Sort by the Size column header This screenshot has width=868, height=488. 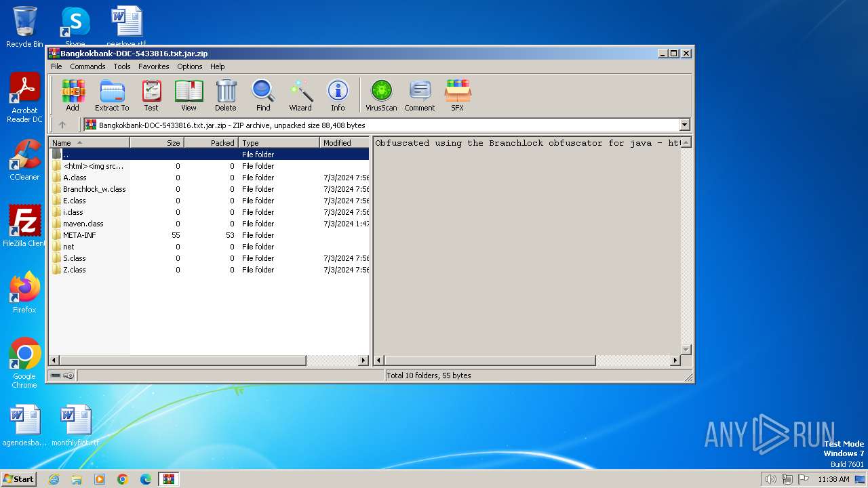click(x=157, y=142)
